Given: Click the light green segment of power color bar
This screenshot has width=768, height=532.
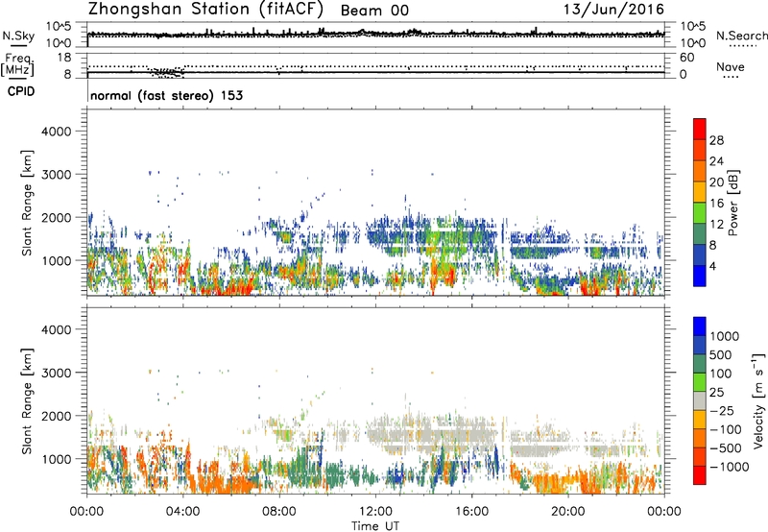Looking at the screenshot, I should pyautogui.click(x=700, y=213).
